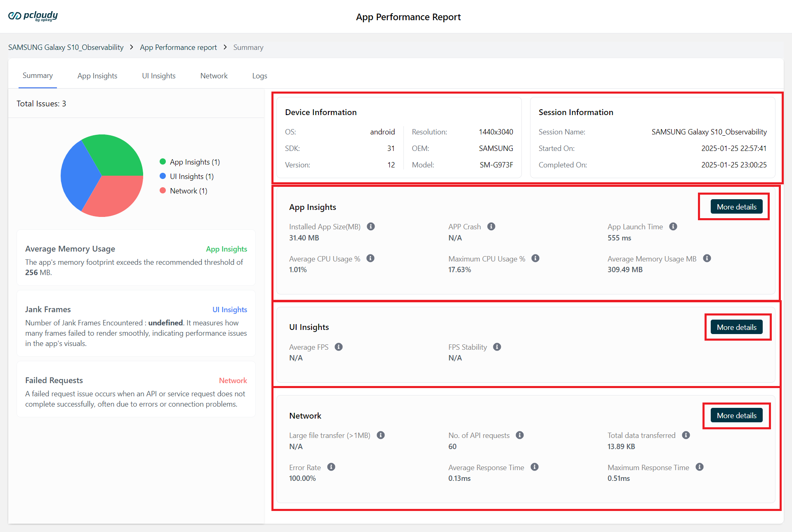Viewport: 792px width, 532px height.
Task: Click info icon beside APP Crash
Action: click(491, 226)
